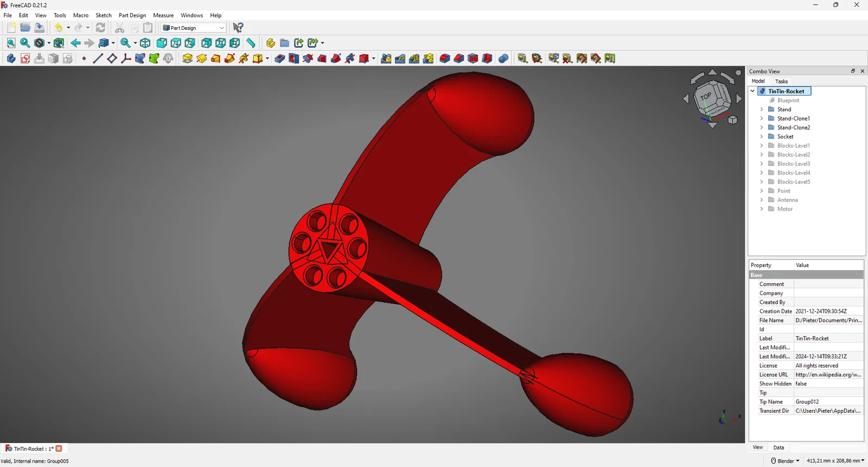The width and height of the screenshot is (868, 467).
Task: Activate the What's This help pointer
Action: [238, 28]
